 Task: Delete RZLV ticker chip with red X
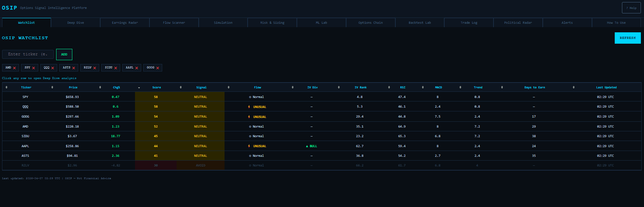point(95,68)
